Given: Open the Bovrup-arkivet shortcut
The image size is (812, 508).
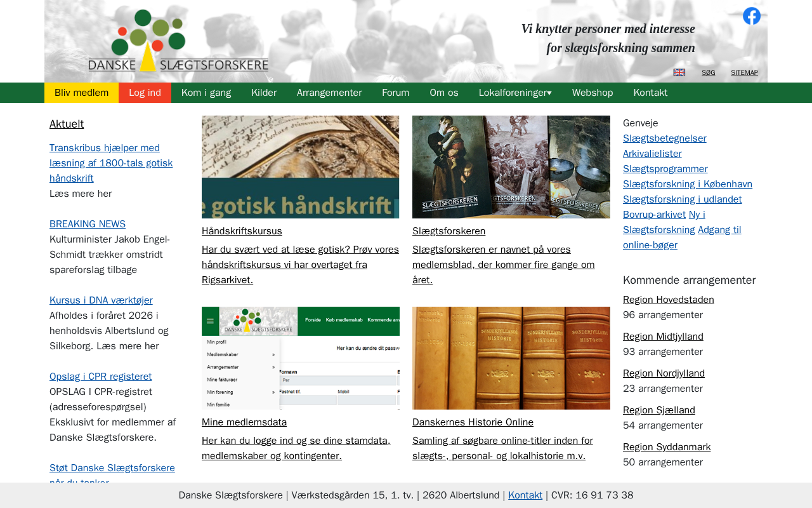Looking at the screenshot, I should pyautogui.click(x=654, y=215).
